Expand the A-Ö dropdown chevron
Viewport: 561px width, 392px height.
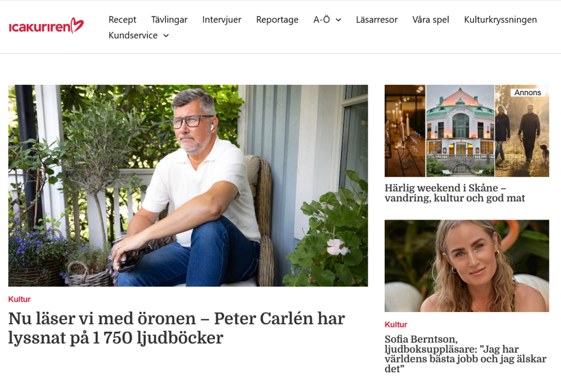point(338,20)
